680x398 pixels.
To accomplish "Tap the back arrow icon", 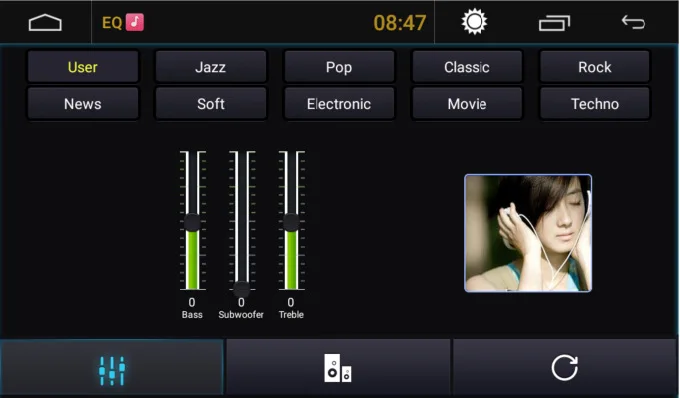I will 633,22.
